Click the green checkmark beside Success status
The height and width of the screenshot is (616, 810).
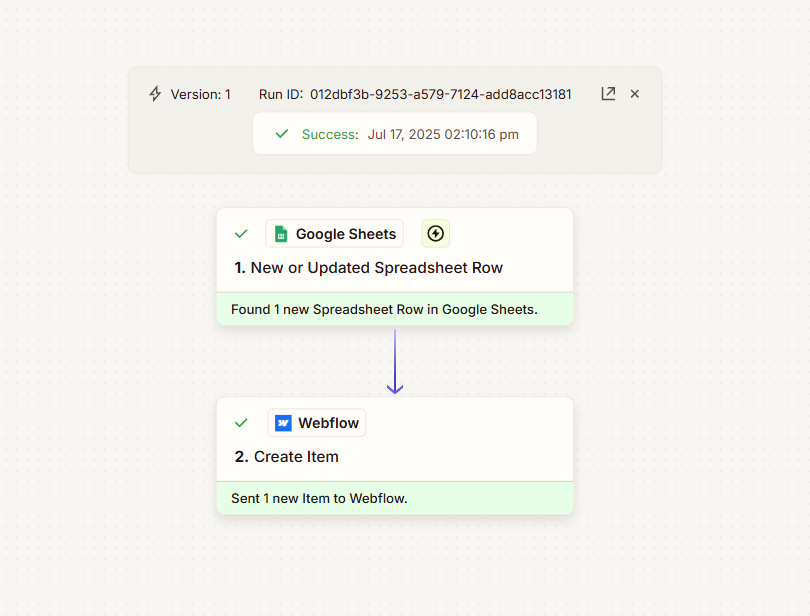click(282, 134)
